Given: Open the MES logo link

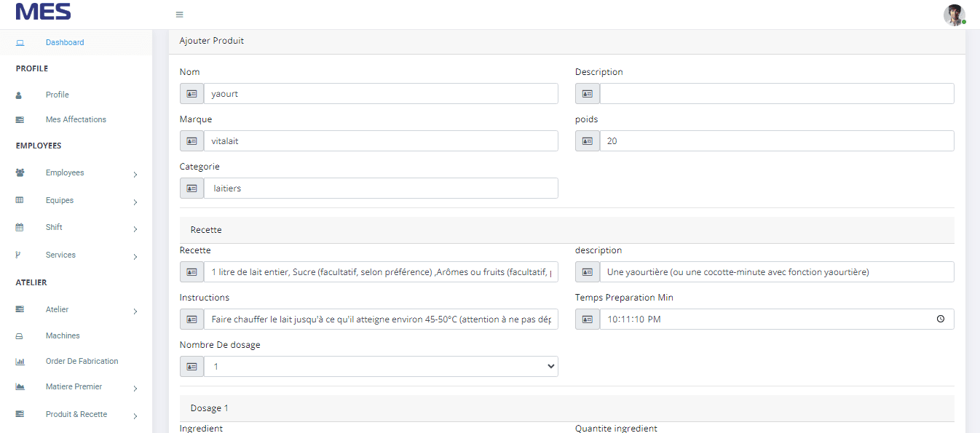Looking at the screenshot, I should click(42, 12).
